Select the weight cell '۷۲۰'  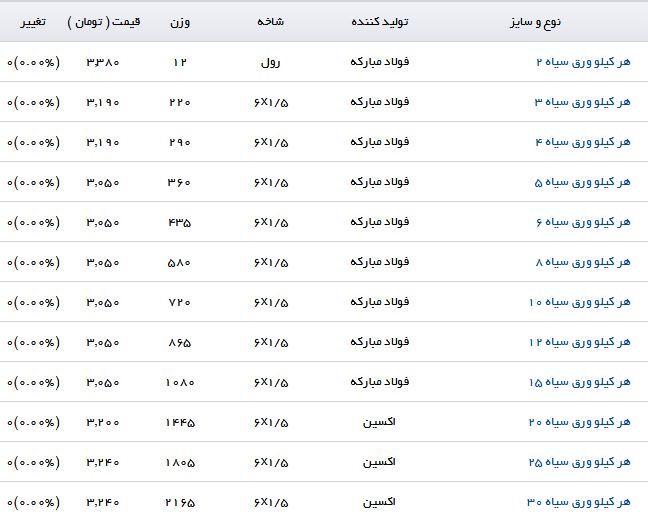tap(180, 303)
